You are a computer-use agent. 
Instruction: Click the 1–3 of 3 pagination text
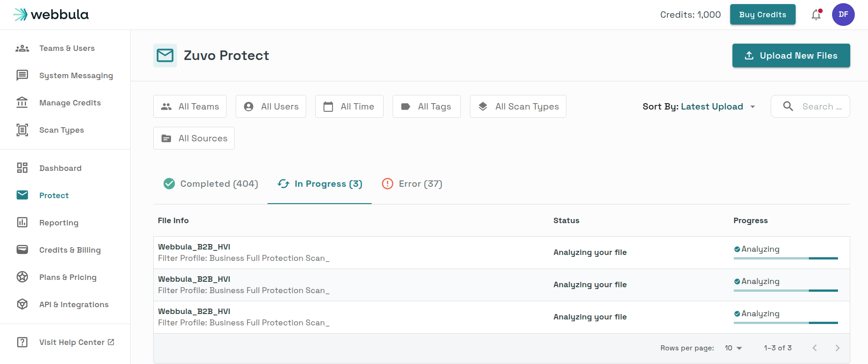tap(778, 348)
